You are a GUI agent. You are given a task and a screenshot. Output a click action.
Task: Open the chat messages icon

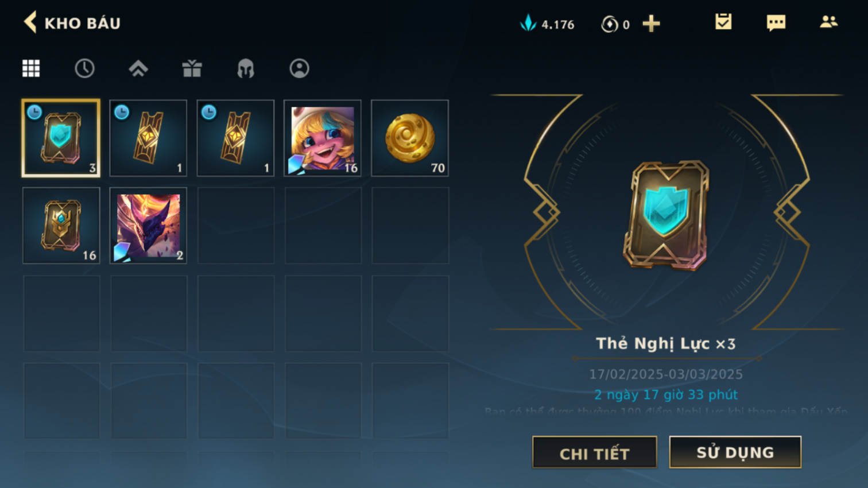point(776,23)
